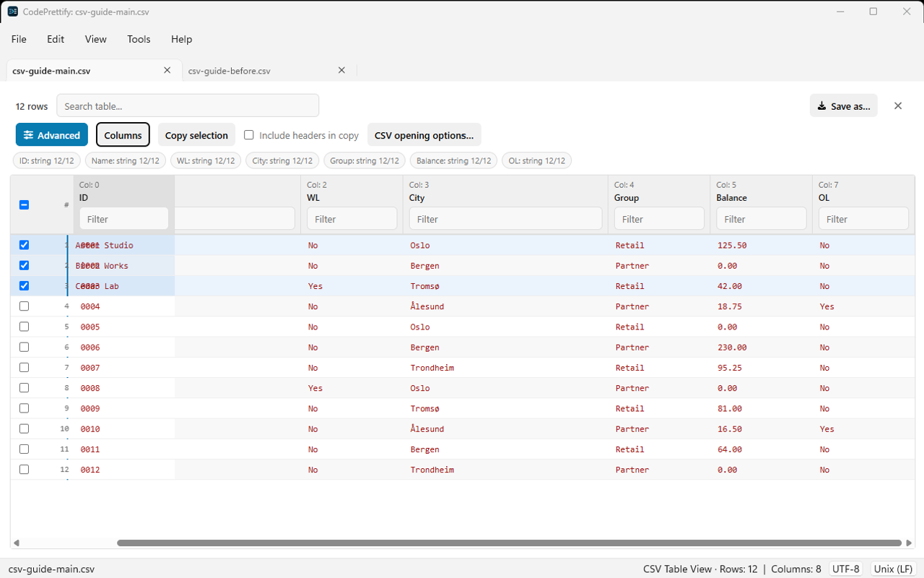Click the OL column filter field
The width and height of the screenshot is (924, 578).
pyautogui.click(x=863, y=219)
